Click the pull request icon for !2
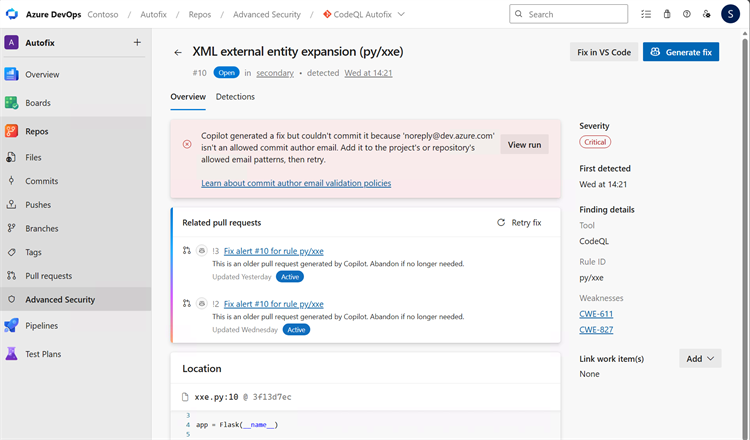 (x=187, y=303)
